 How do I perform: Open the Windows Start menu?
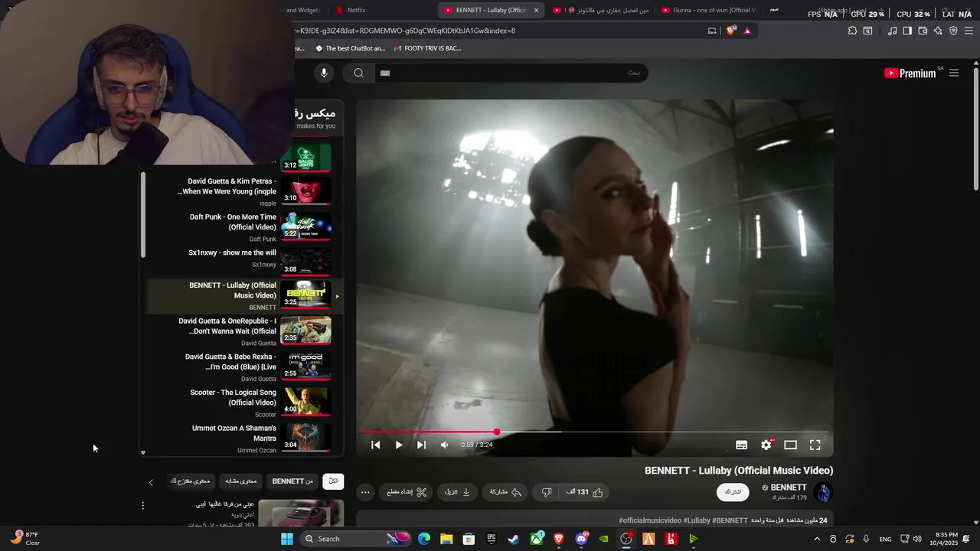pos(287,539)
